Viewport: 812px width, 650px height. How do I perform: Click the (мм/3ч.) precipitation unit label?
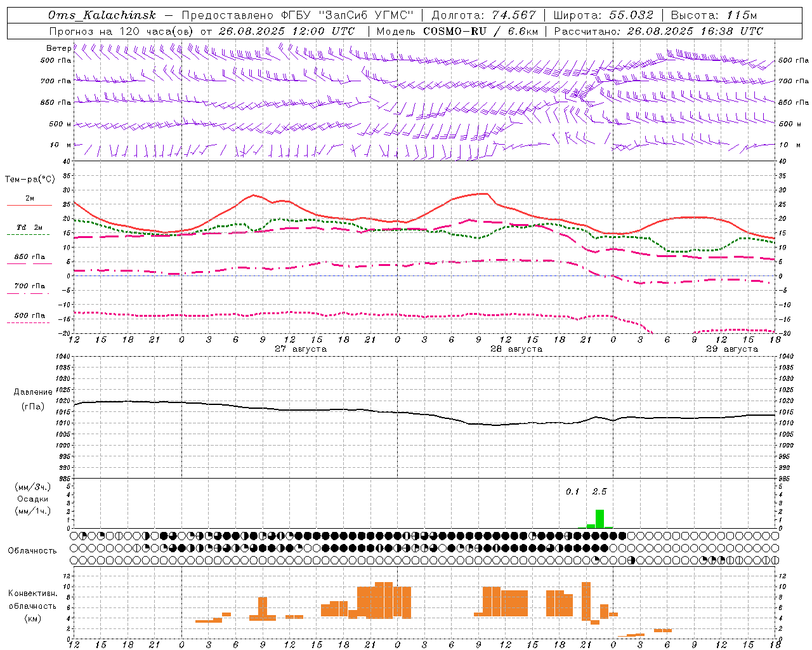[x=33, y=487]
